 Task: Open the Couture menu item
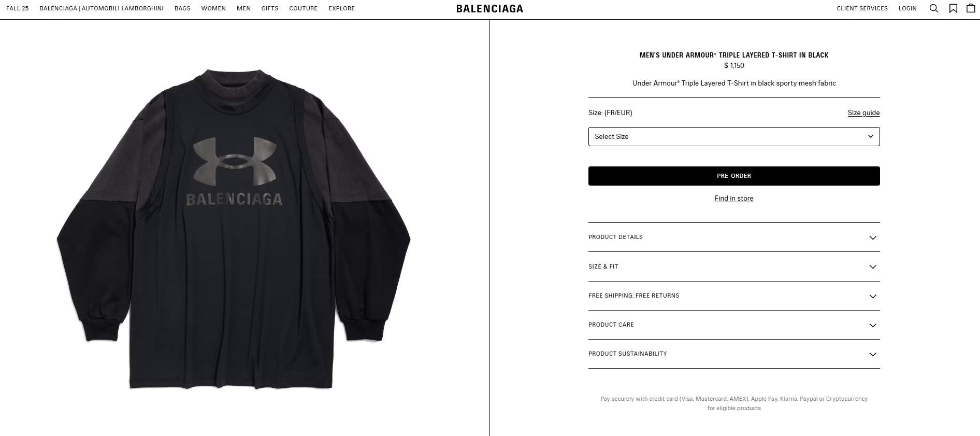tap(303, 8)
